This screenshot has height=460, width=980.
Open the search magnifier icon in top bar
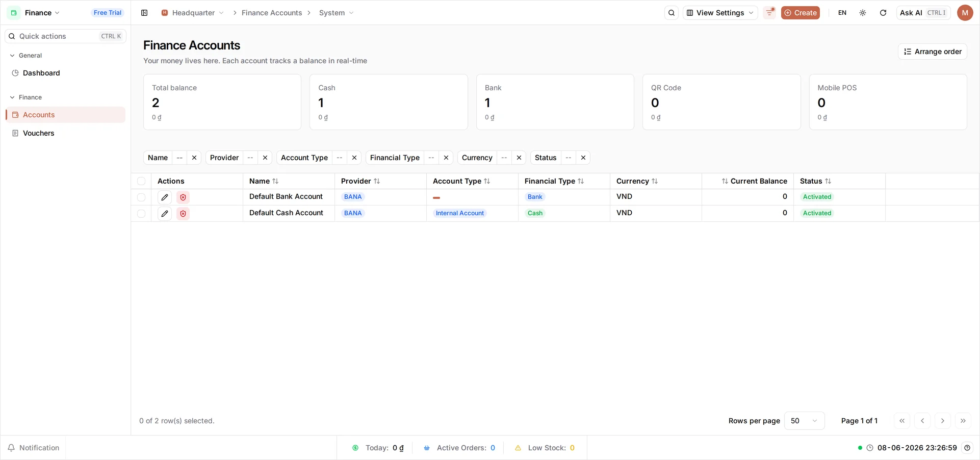coord(672,13)
